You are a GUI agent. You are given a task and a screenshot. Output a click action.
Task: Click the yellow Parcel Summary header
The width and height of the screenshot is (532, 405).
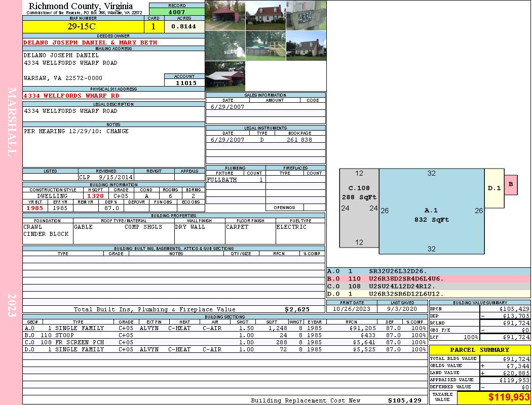pyautogui.click(x=479, y=350)
